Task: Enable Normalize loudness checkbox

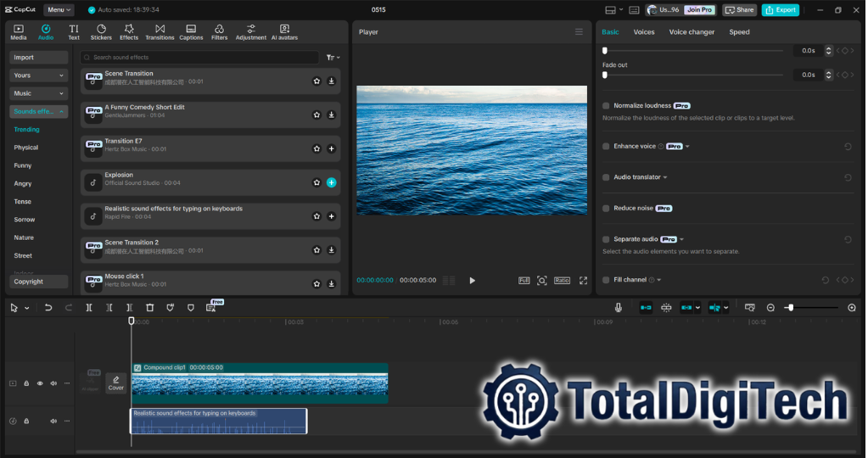Action: (x=606, y=106)
